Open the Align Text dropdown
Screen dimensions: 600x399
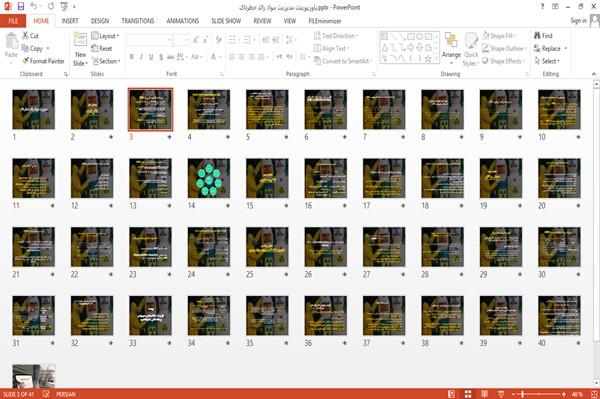(332, 49)
